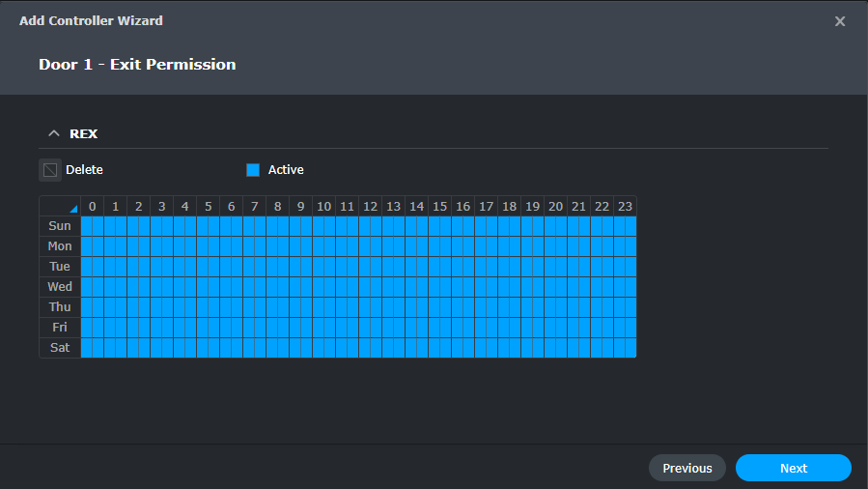Pick hour 18 column header

tap(509, 206)
